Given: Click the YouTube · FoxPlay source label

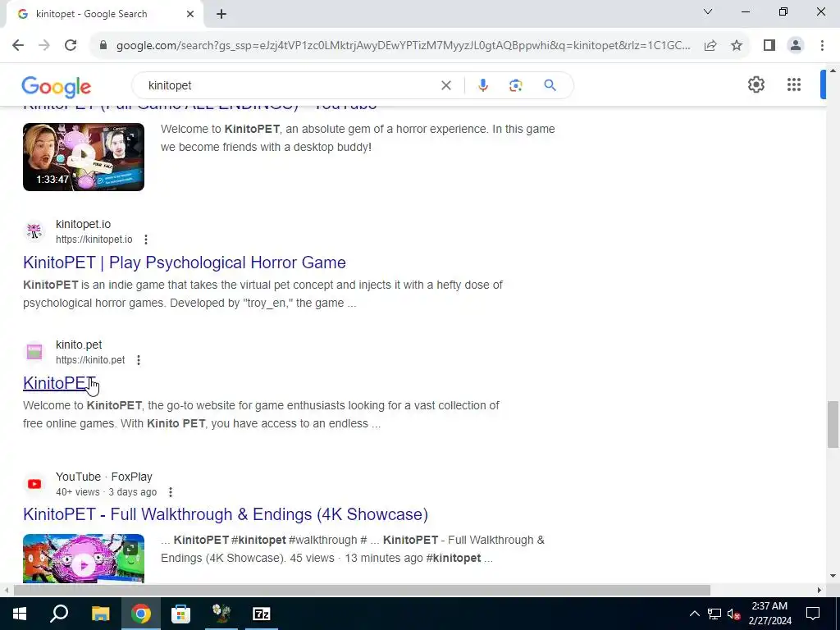Looking at the screenshot, I should [x=104, y=477].
